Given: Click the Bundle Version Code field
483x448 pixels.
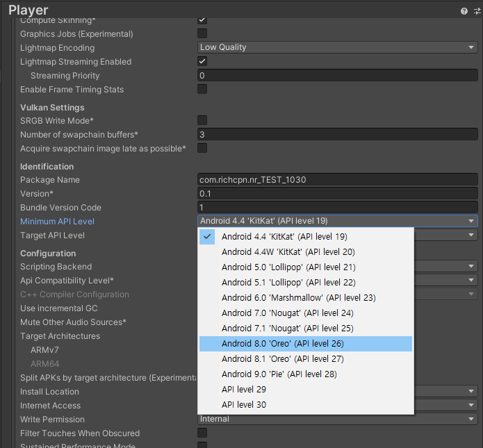Looking at the screenshot, I should point(337,207).
